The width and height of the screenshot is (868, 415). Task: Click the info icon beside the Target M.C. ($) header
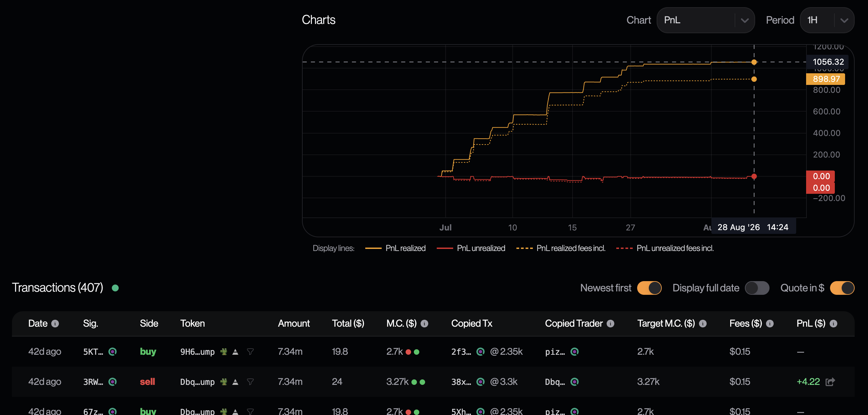(x=703, y=324)
